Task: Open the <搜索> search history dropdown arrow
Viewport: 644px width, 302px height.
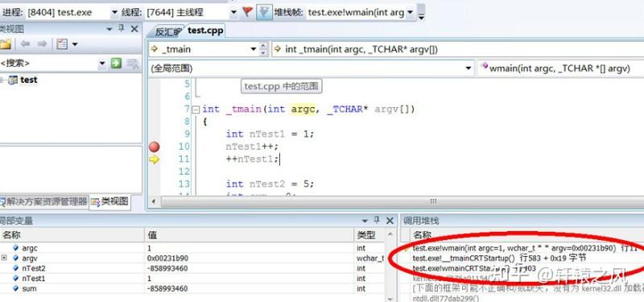Action: [x=102, y=64]
